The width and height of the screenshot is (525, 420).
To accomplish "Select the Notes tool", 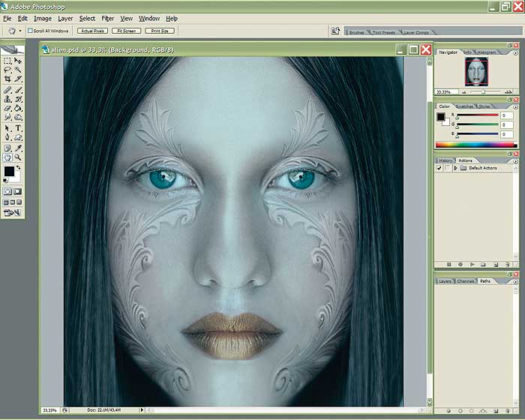I will 7,148.
